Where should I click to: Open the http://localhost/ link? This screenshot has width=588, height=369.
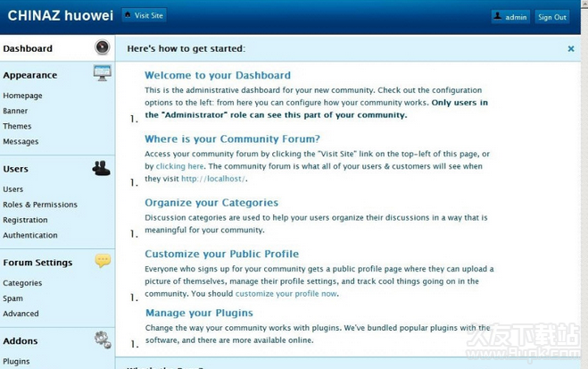pyautogui.click(x=213, y=179)
